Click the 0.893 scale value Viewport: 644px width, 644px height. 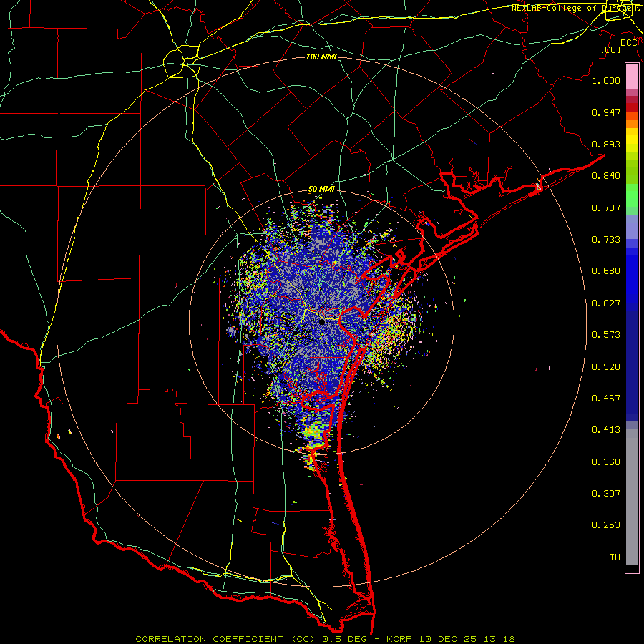coord(606,144)
